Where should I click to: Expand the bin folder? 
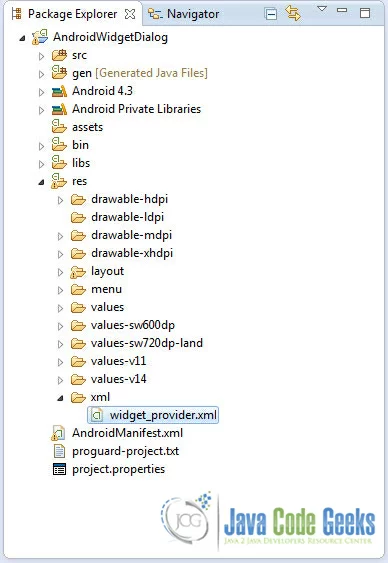[x=42, y=146]
